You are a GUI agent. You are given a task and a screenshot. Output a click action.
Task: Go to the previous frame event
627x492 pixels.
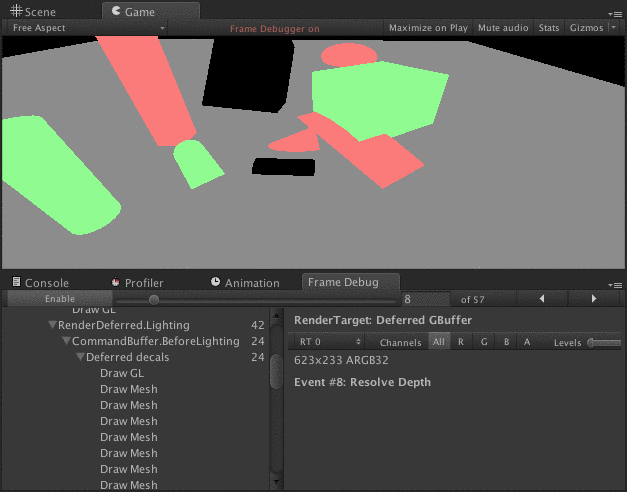542,299
